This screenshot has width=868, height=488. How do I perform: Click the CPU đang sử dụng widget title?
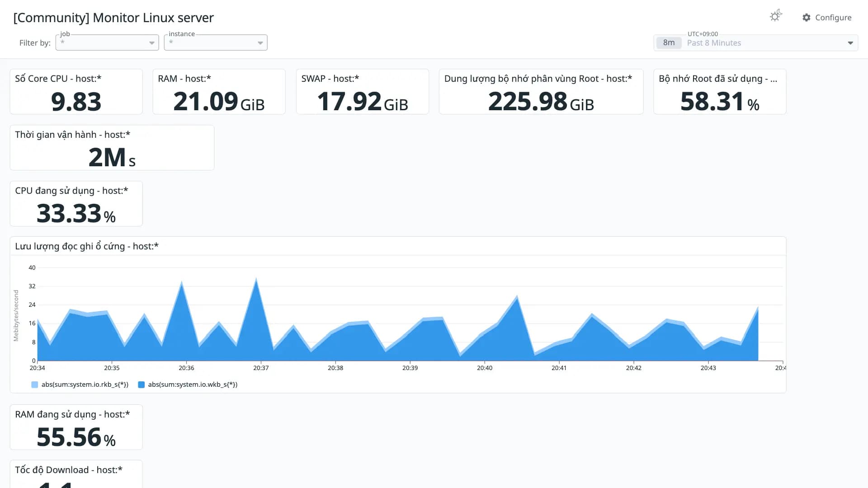71,191
